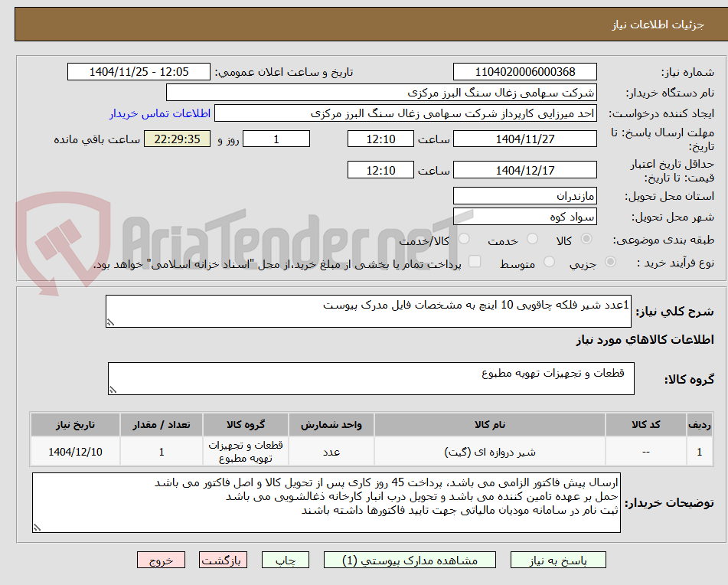Select the جزیی purchase type radio

point(611,262)
